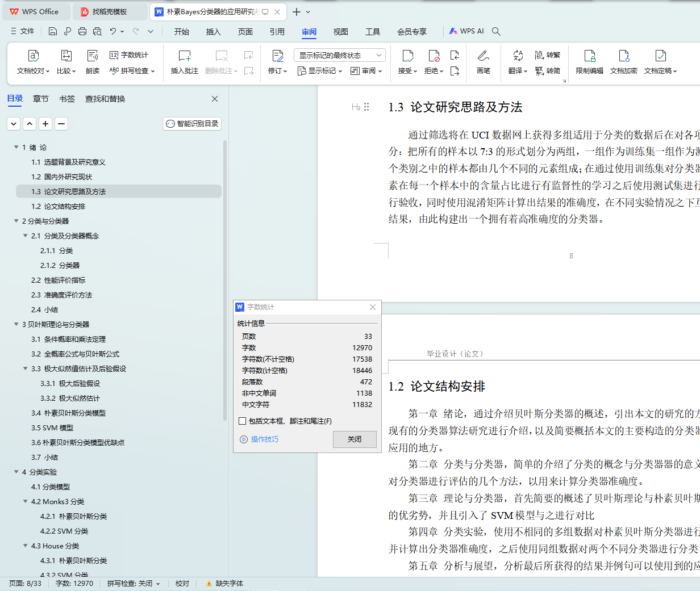Switch to the 视图 ribbon tab

coord(341,32)
